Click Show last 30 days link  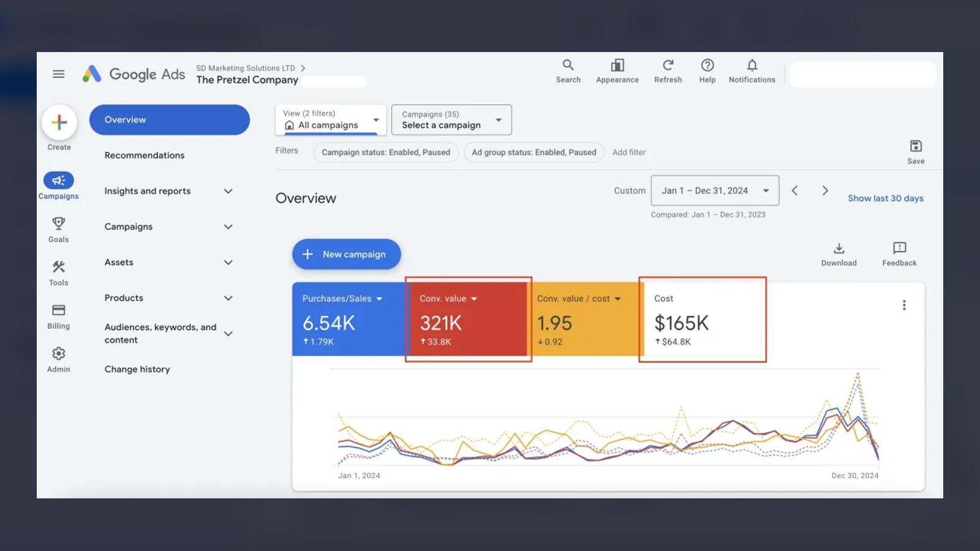coord(886,198)
